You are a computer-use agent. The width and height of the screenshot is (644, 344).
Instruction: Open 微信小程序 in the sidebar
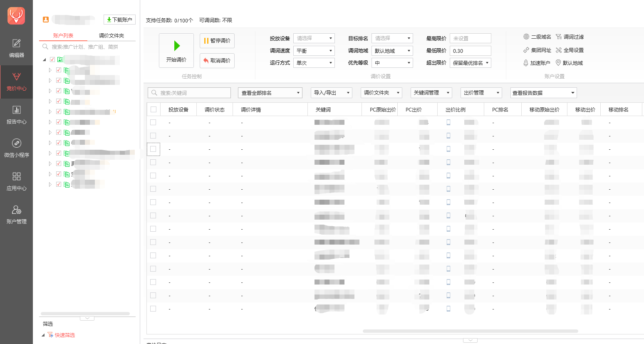click(x=16, y=148)
